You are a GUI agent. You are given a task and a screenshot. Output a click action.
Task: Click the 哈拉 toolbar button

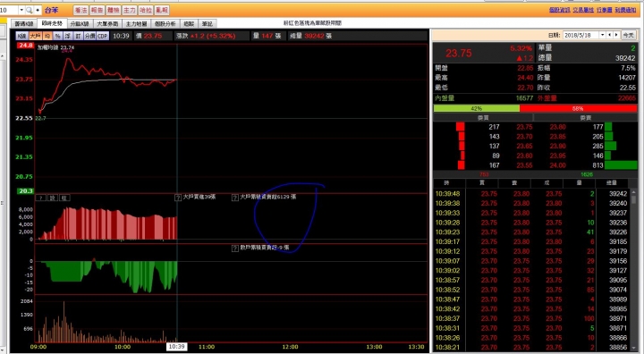tap(146, 10)
